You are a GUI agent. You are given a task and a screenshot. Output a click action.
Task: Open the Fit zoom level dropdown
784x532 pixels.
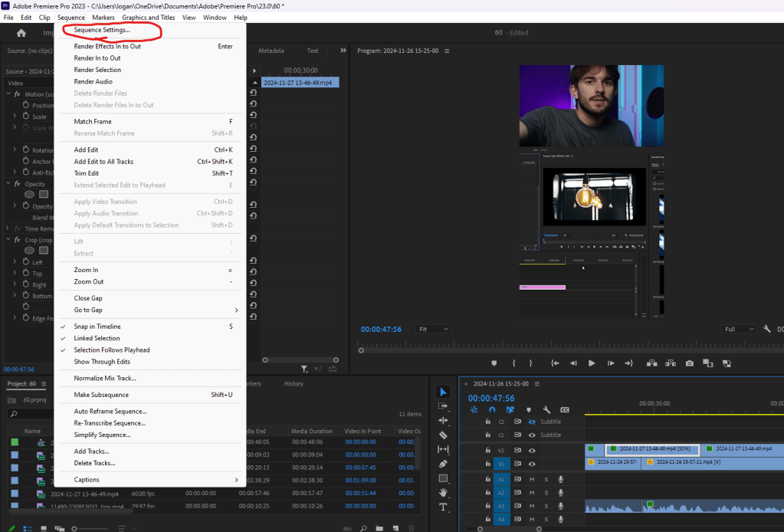tap(435, 329)
